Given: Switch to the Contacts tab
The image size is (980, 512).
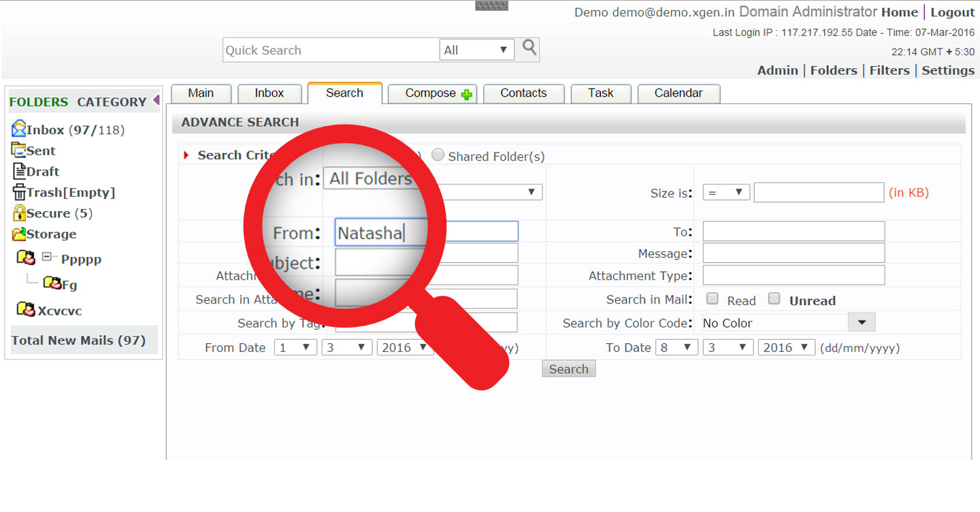Looking at the screenshot, I should (x=523, y=93).
